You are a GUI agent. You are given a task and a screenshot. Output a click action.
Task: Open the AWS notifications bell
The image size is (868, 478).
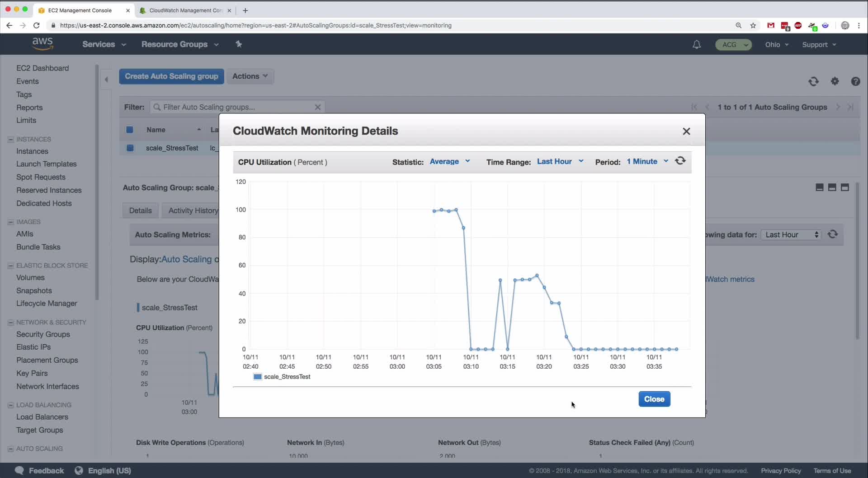point(697,44)
